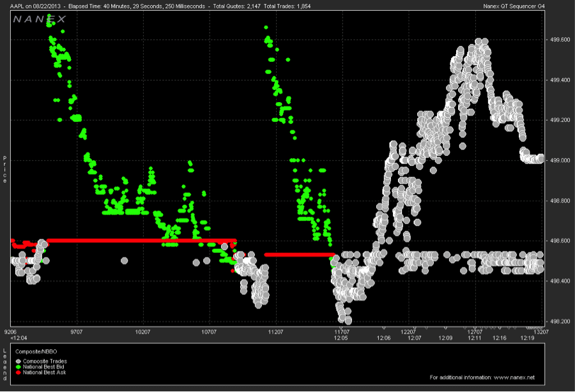Click the vertical Price axis title

pyautogui.click(x=4, y=169)
